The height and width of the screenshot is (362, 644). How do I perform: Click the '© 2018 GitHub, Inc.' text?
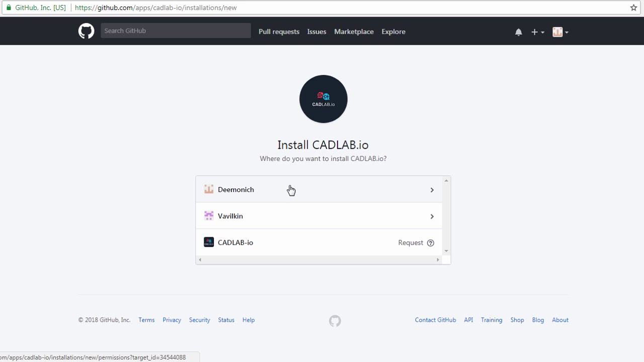104,320
